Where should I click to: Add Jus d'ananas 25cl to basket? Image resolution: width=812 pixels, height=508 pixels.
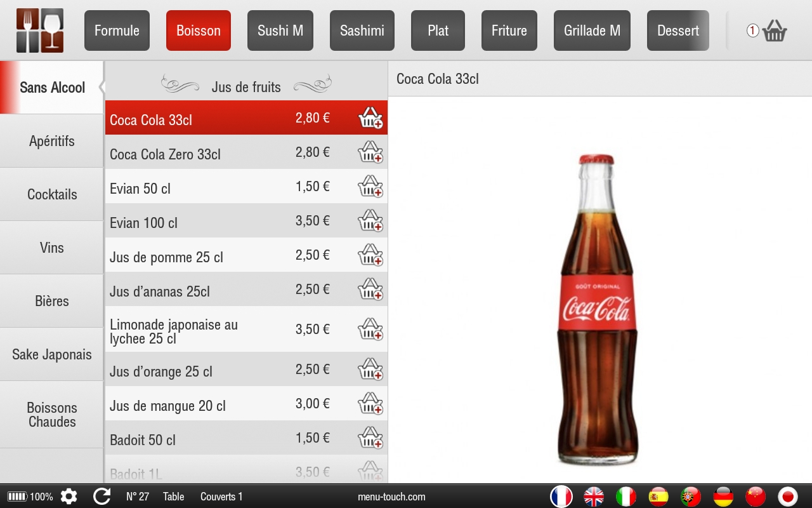click(370, 290)
